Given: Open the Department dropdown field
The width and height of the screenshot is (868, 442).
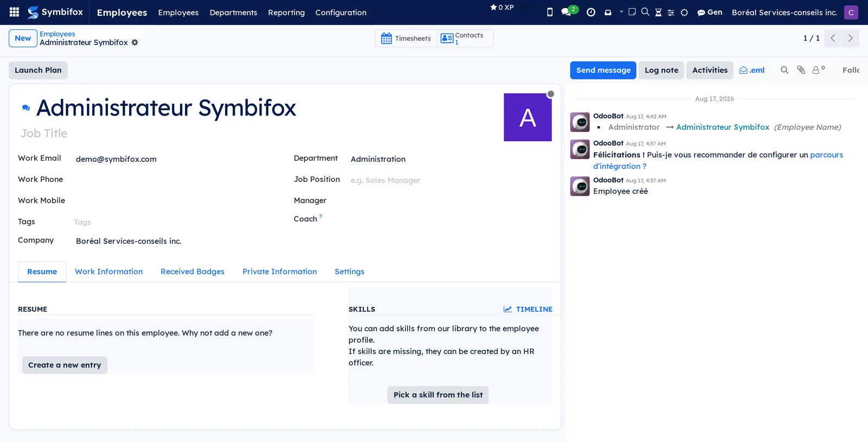Looking at the screenshot, I should [x=450, y=159].
